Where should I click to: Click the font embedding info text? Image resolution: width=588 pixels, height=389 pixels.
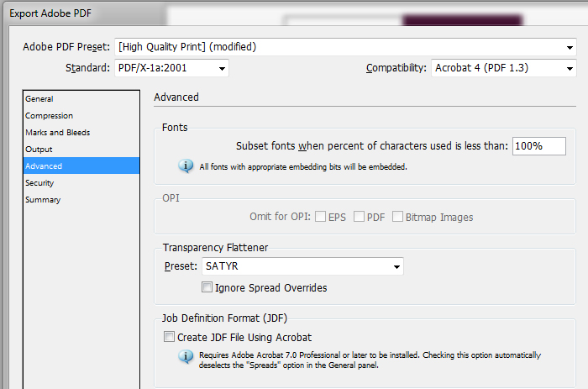click(303, 167)
